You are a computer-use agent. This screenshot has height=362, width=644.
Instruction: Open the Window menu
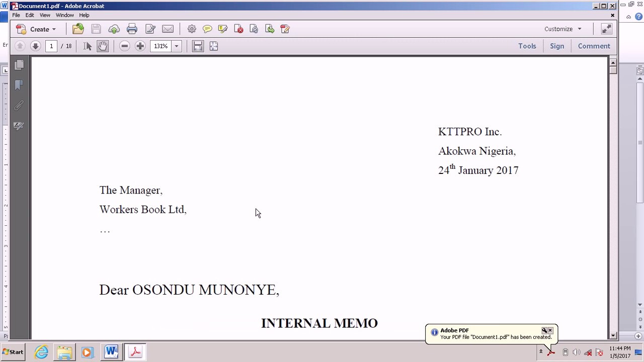pos(65,15)
